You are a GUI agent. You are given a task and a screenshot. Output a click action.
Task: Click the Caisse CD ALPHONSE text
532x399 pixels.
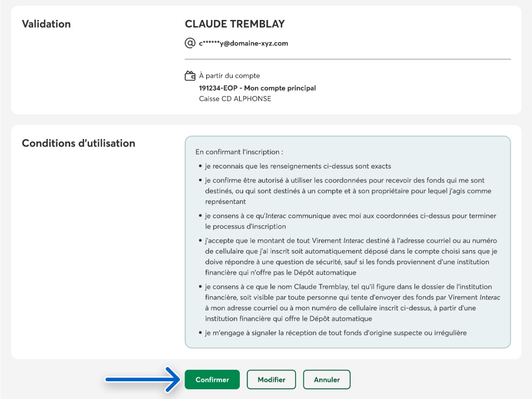(x=235, y=99)
